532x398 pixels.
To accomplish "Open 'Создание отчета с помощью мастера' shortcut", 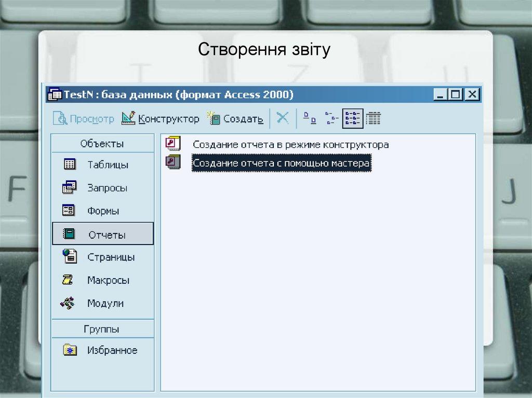I will point(282,162).
